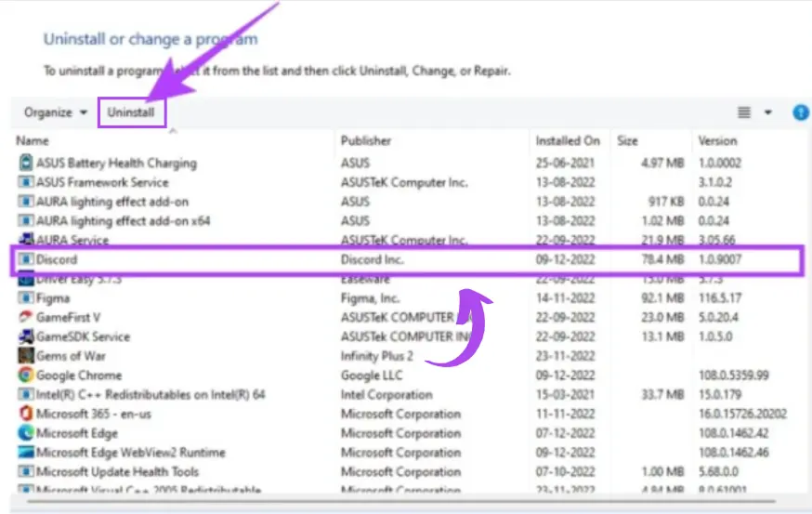Select the GameFirst V icon

pyautogui.click(x=25, y=317)
